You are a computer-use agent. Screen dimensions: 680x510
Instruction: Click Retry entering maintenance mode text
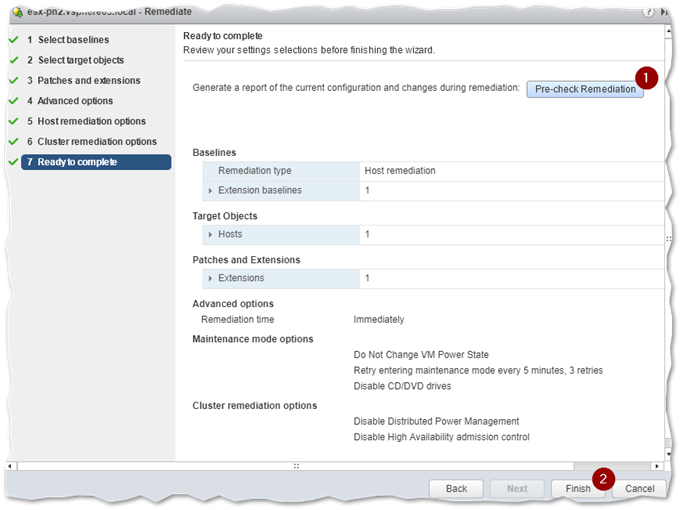pos(478,370)
